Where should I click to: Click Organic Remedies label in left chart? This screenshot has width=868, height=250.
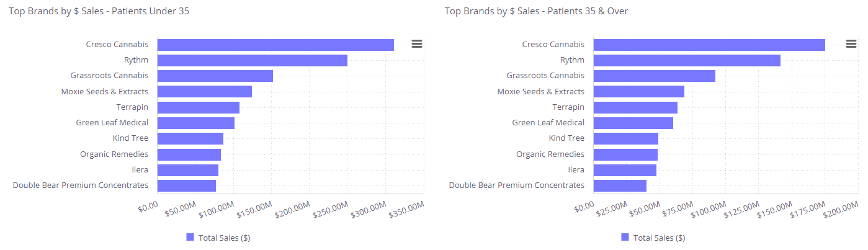point(114,154)
